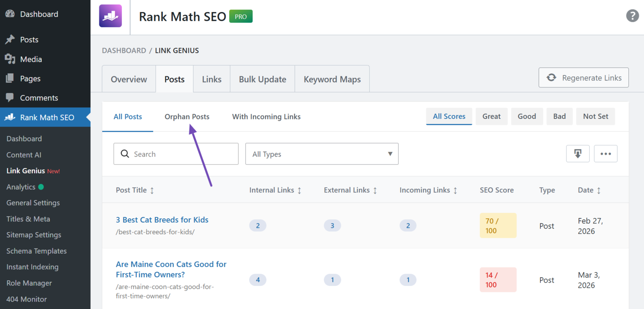Viewport: 644px width, 309px height.
Task: Open Schema Templates in sidebar
Action: point(36,251)
